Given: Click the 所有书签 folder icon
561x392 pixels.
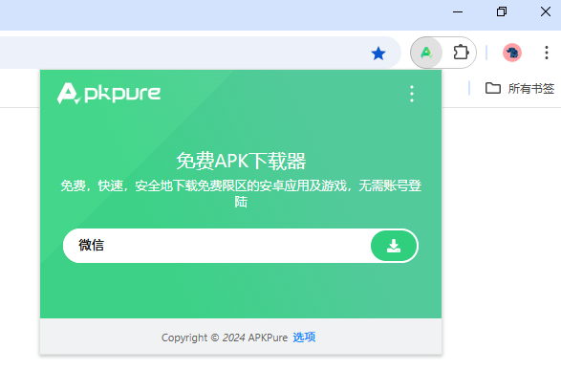Looking at the screenshot, I should (x=492, y=88).
